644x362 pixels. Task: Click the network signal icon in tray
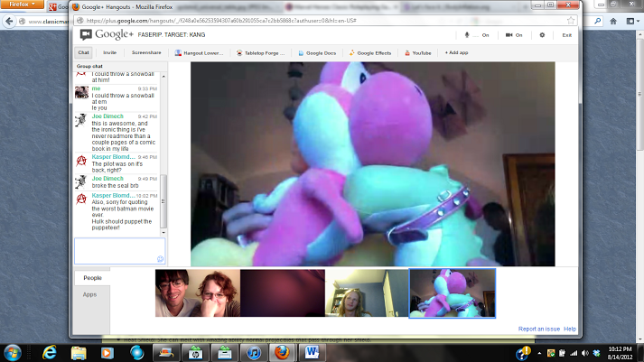(x=574, y=353)
